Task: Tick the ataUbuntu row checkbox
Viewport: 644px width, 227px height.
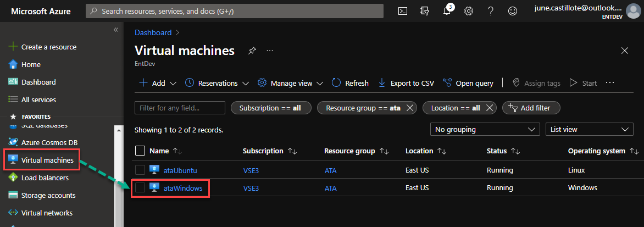Action: tap(140, 170)
